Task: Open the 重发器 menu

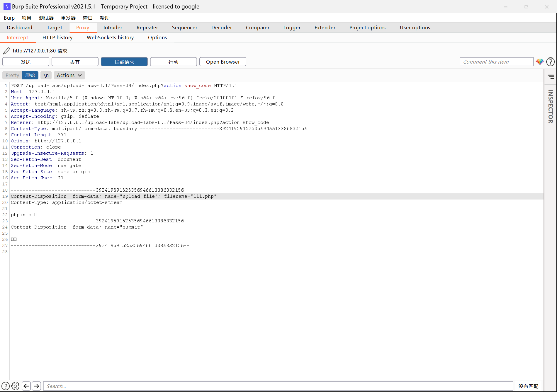Action: (68, 18)
